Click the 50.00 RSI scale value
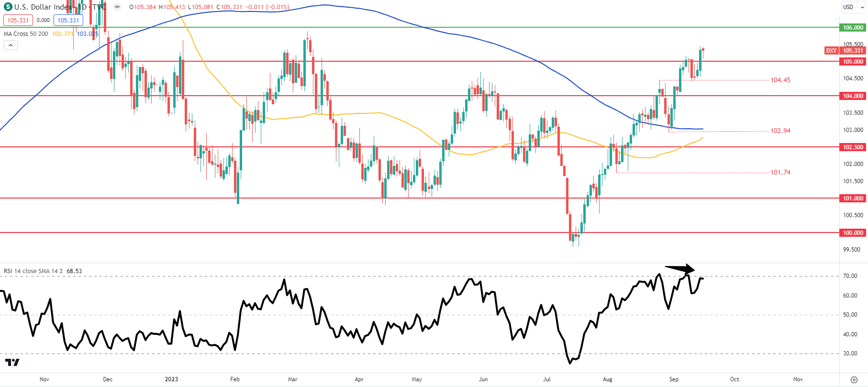 850,315
